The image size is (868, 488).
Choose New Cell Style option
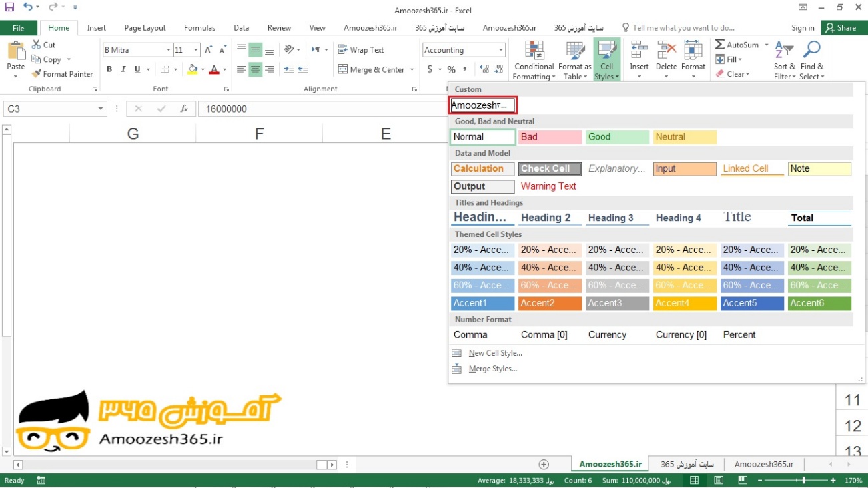tap(495, 353)
